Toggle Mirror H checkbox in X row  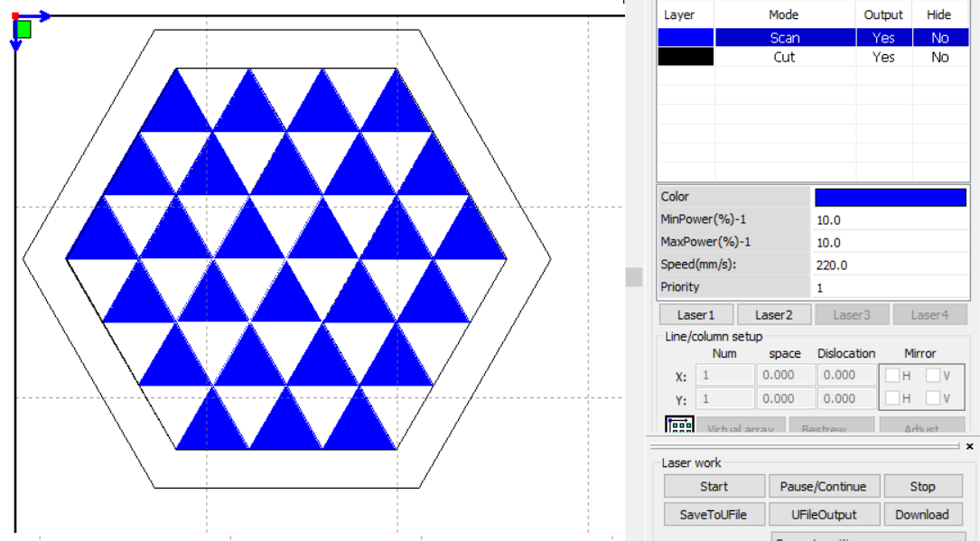pos(892,376)
